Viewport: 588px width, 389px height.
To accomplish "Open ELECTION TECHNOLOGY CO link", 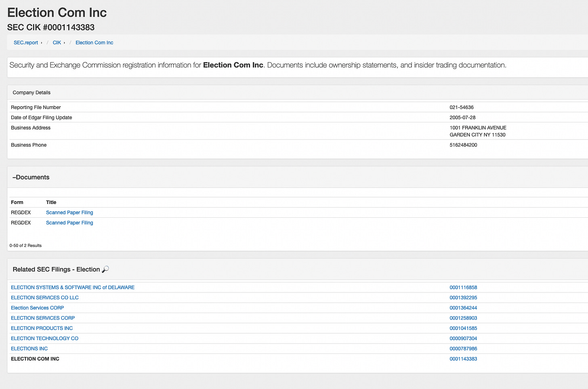I will click(x=45, y=339).
